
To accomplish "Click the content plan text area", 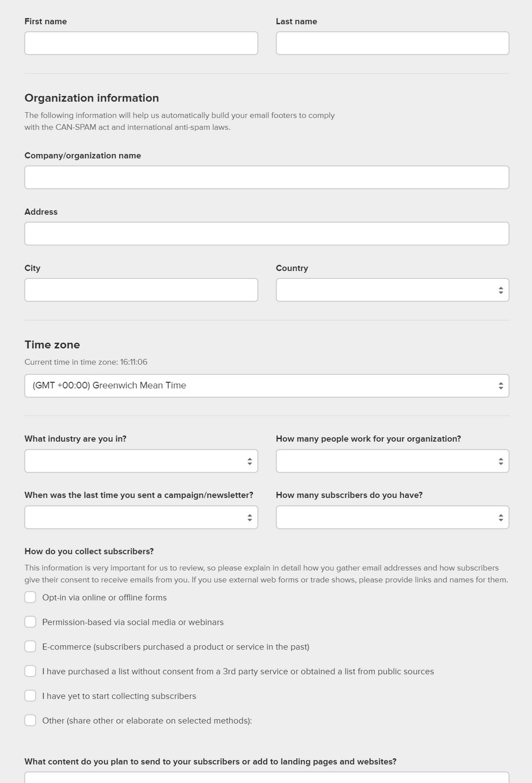I will 267,777.
